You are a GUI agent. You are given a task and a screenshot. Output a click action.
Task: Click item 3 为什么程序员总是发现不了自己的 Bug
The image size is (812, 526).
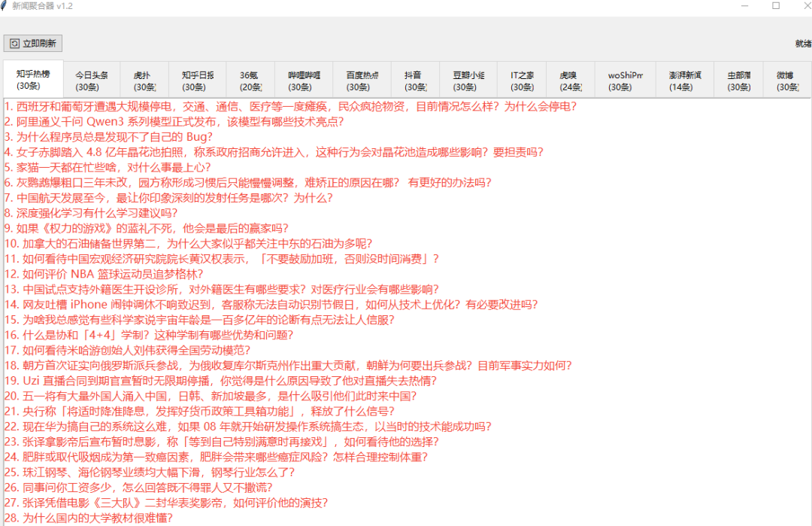(108, 137)
